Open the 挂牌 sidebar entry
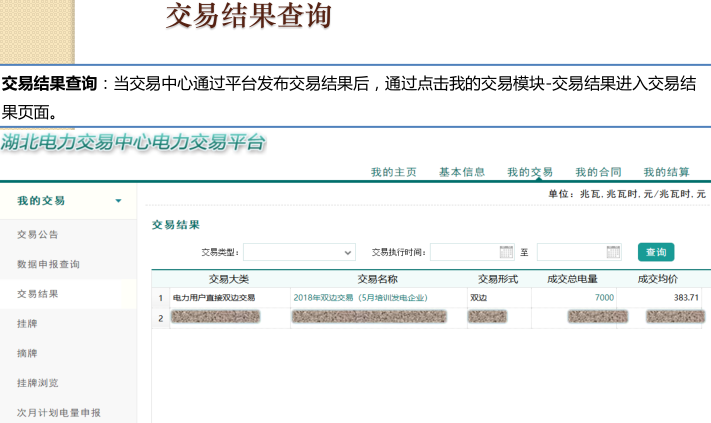The image size is (711, 423). pyautogui.click(x=28, y=324)
